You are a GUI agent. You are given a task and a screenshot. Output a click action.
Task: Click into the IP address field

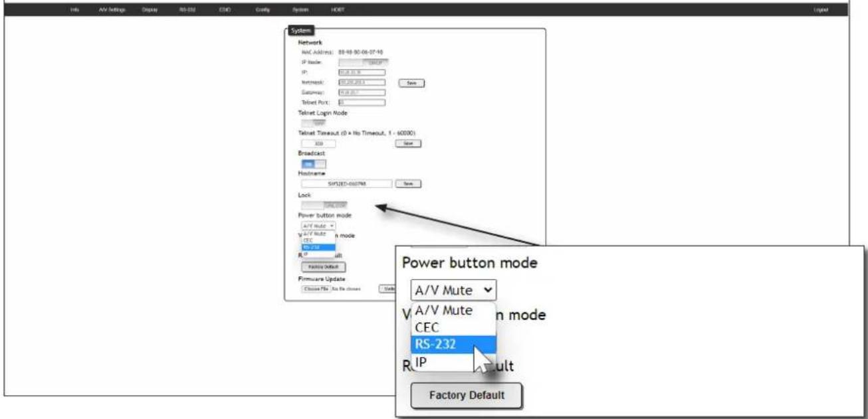(362, 72)
